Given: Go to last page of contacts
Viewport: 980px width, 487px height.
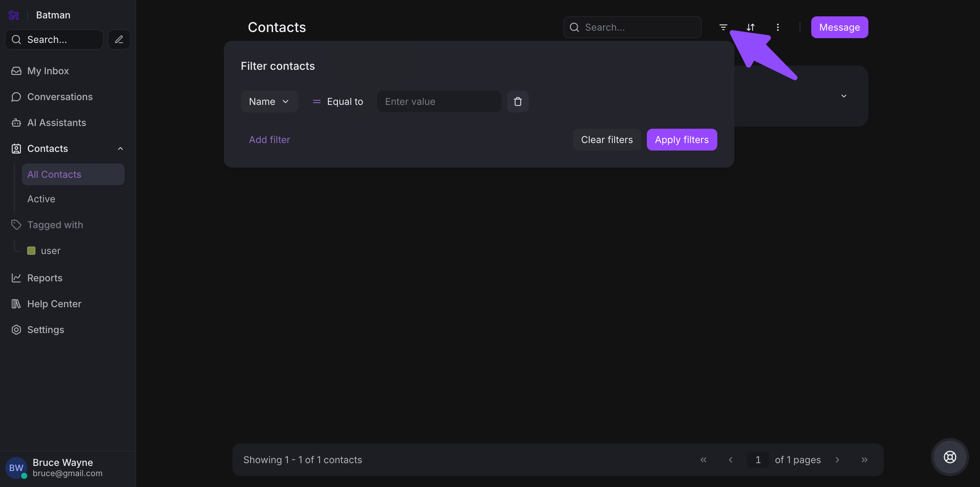Looking at the screenshot, I should tap(864, 459).
